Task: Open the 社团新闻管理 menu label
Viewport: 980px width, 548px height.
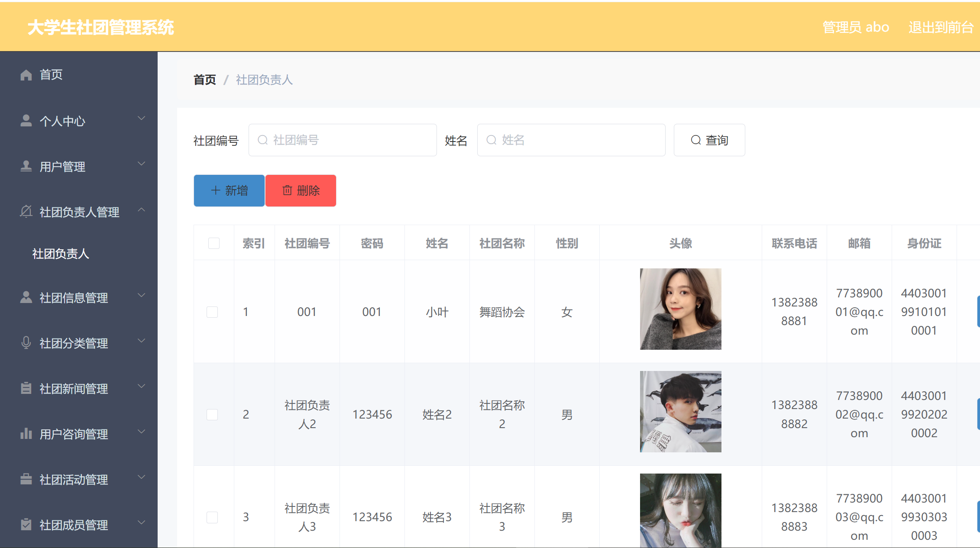Action: pos(74,389)
